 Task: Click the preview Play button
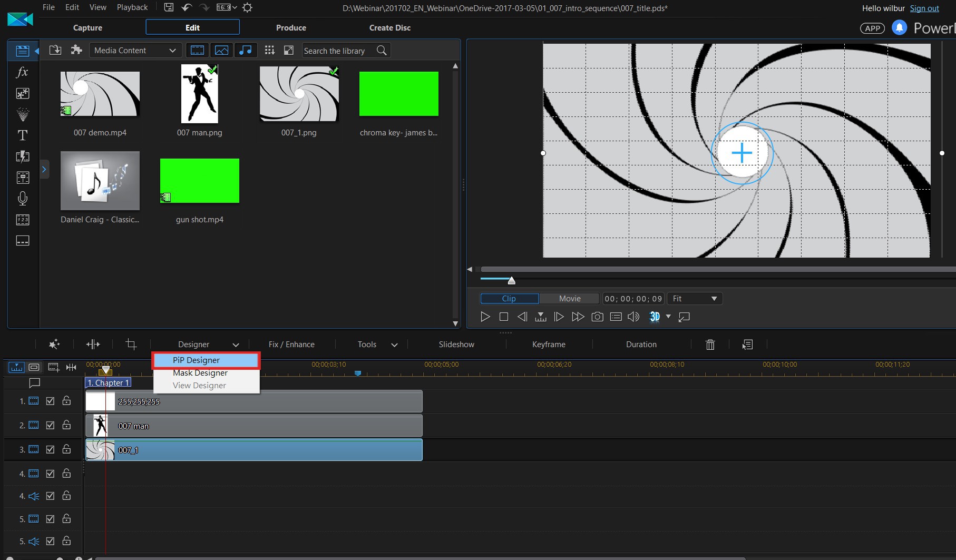(x=485, y=317)
